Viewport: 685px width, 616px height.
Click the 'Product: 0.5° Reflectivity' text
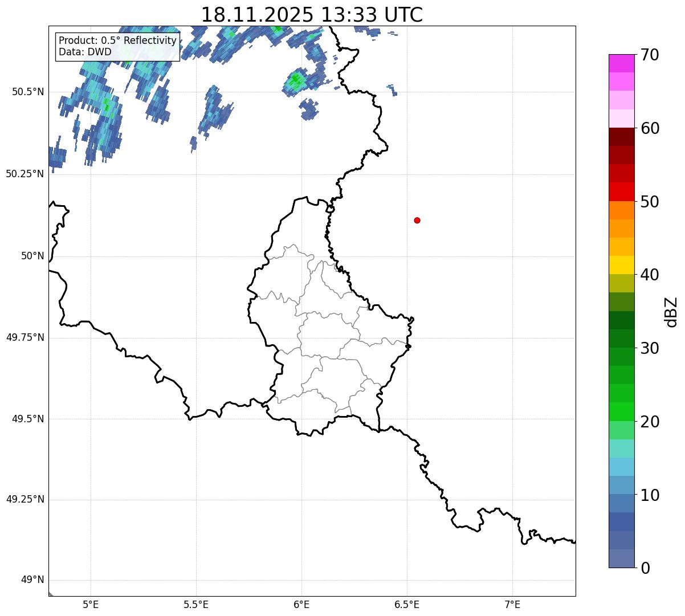117,41
